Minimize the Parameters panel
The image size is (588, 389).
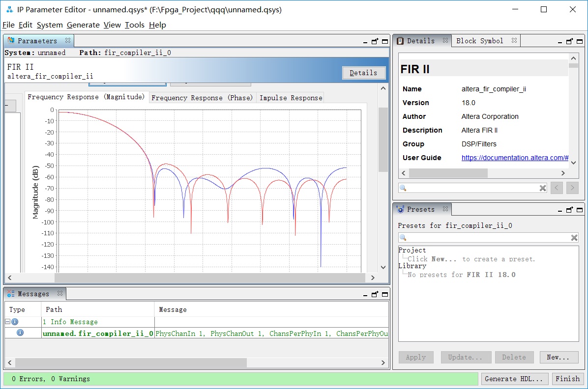point(365,42)
